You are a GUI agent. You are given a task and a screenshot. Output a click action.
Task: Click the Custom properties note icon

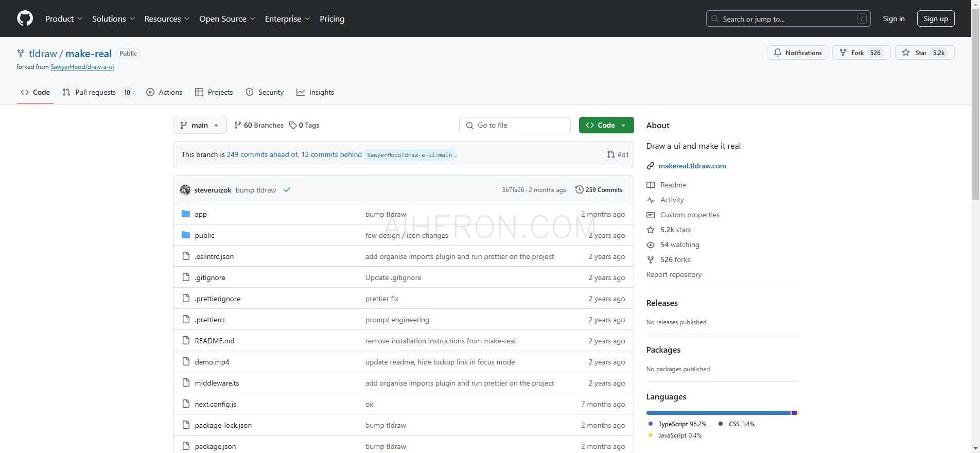click(651, 215)
